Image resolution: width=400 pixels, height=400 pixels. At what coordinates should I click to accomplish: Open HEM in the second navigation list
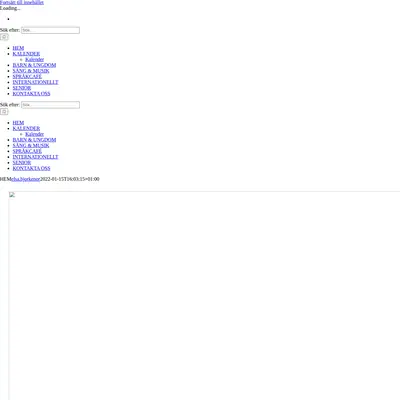[18, 123]
